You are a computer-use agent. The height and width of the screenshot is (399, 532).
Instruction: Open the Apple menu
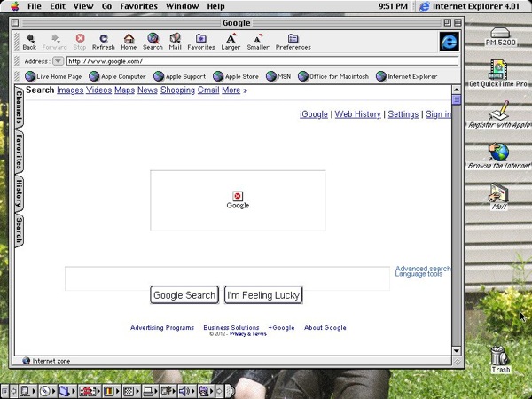(x=14, y=6)
